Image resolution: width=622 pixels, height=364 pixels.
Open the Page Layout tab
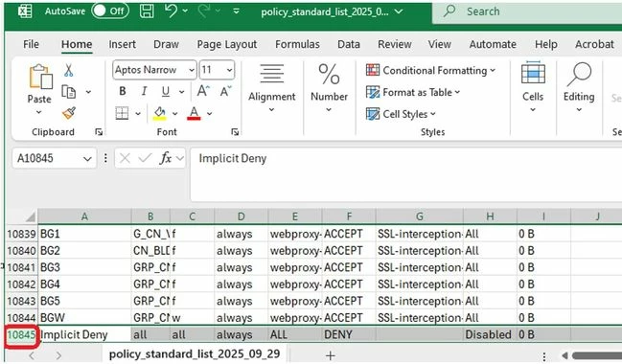(x=227, y=44)
